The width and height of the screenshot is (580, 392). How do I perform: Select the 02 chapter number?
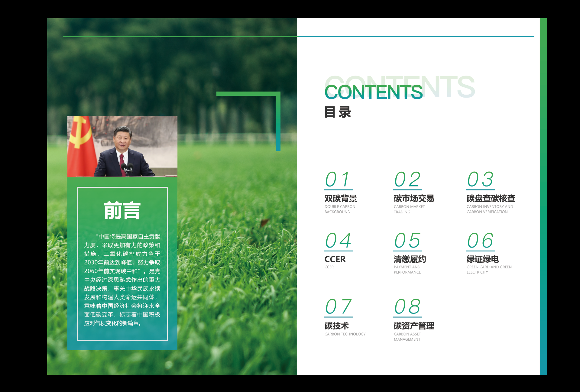tap(407, 180)
